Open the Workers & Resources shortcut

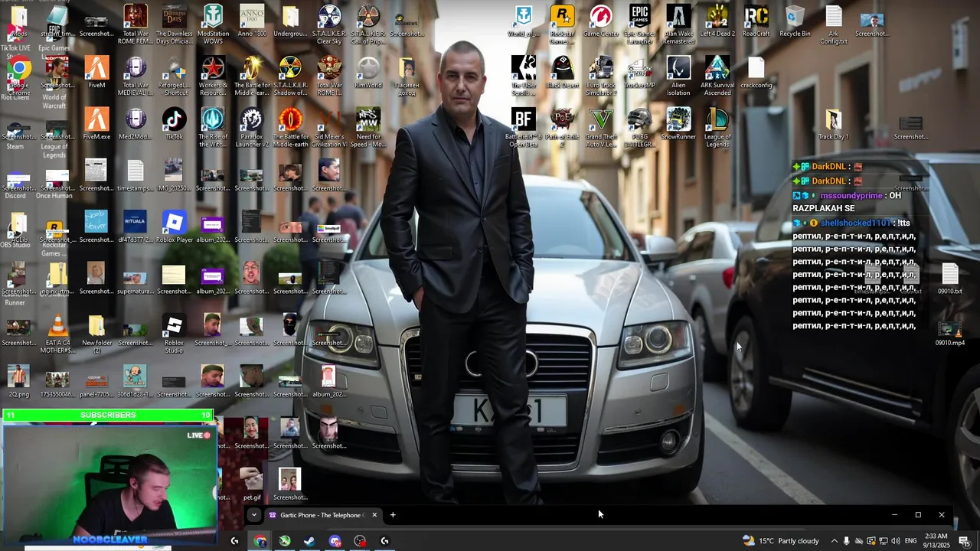213,77
